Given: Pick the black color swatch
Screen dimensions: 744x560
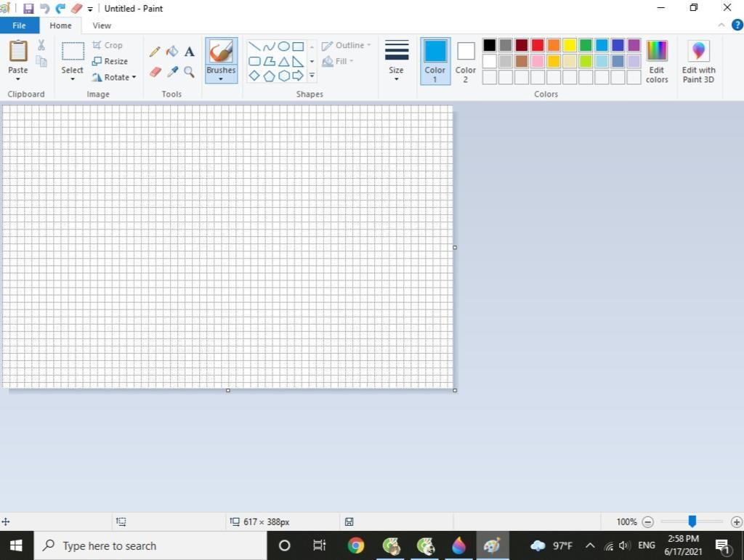Looking at the screenshot, I should tap(489, 45).
